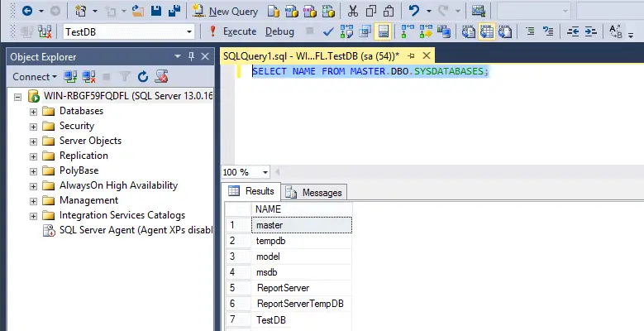Expand the Databases folder node

[33, 112]
